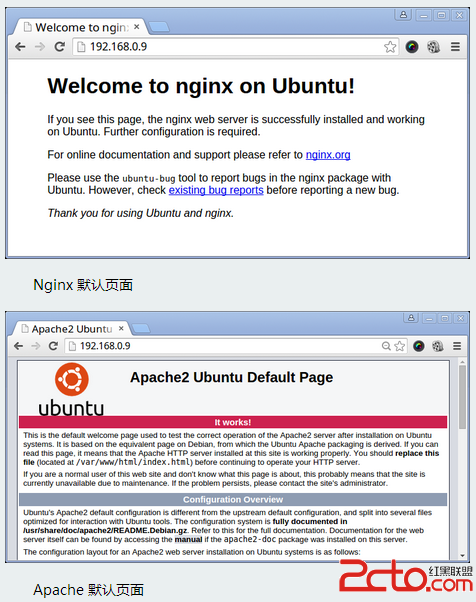476x602 pixels.
Task: Open the manual link on the Apache page
Action: (188, 539)
